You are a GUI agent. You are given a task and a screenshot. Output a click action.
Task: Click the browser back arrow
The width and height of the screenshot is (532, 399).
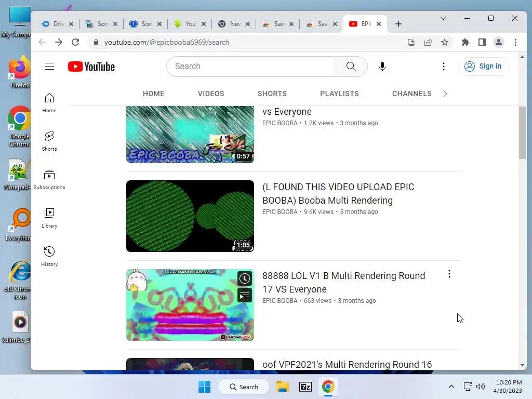[x=42, y=42]
